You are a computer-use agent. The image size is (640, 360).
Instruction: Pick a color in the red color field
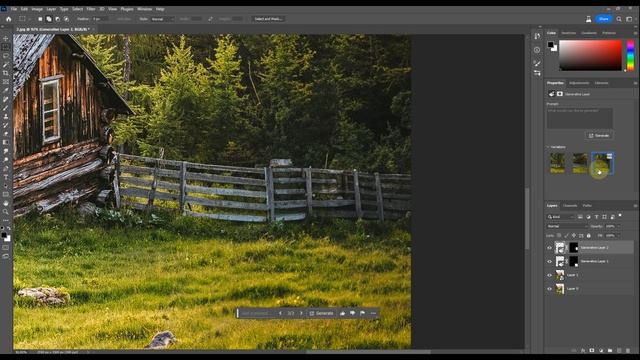(x=590, y=55)
